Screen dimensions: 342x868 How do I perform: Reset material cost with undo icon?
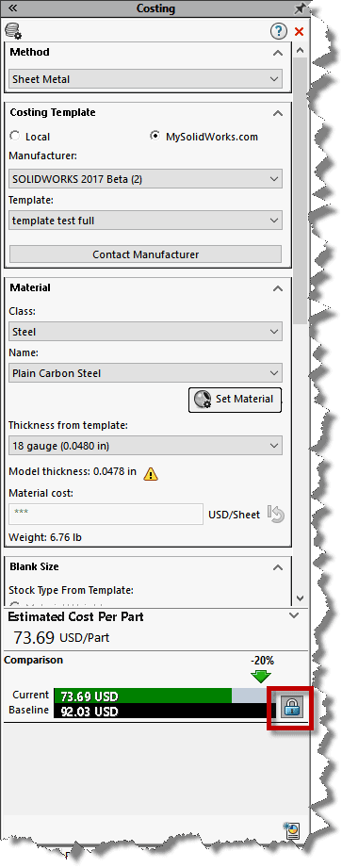point(276,515)
